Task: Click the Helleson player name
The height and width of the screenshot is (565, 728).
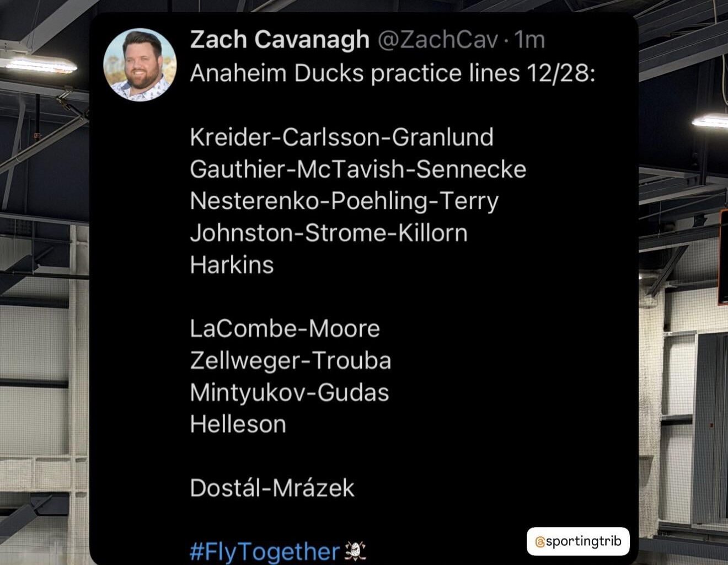Action: click(237, 424)
